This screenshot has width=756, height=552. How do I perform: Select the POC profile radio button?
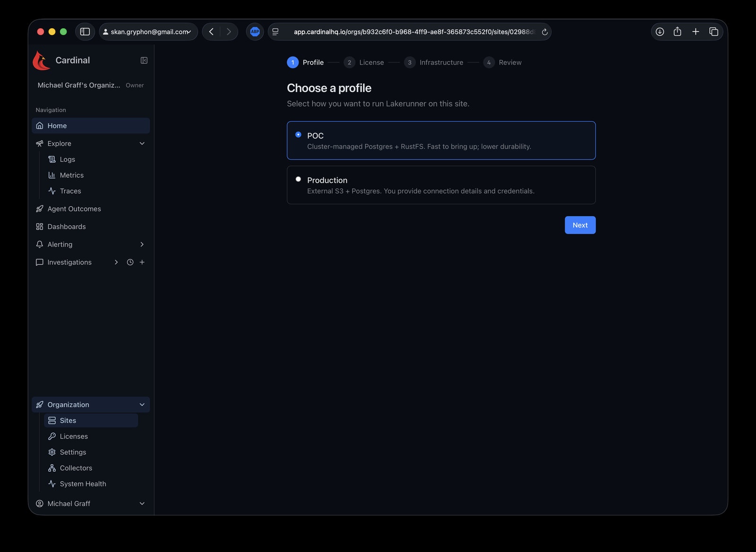point(298,135)
